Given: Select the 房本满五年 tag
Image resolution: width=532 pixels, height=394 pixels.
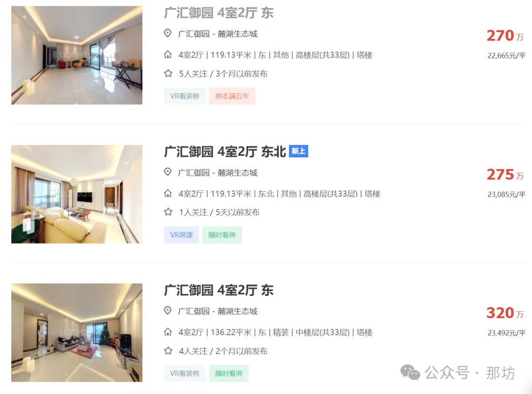Looking at the screenshot, I should (x=232, y=96).
